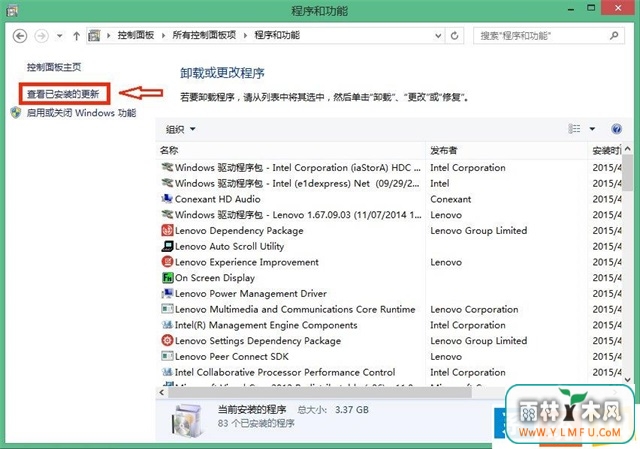Click Lenovo Settings Dependency Package icon

tap(167, 340)
